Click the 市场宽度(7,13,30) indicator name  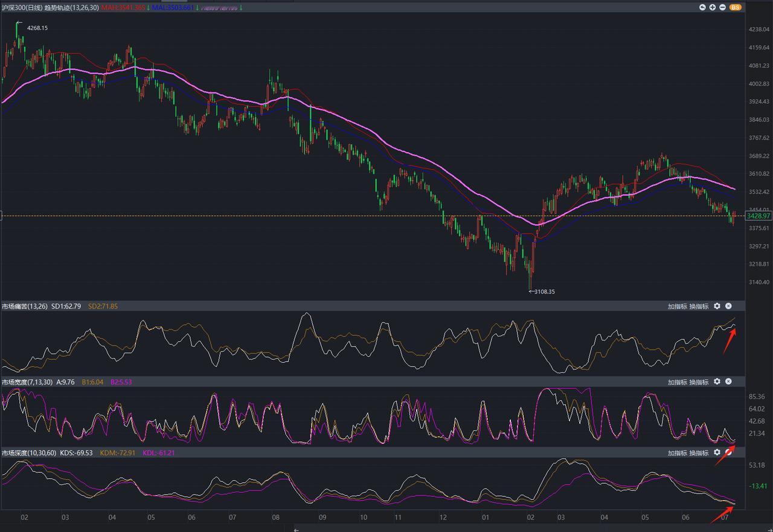click(27, 382)
